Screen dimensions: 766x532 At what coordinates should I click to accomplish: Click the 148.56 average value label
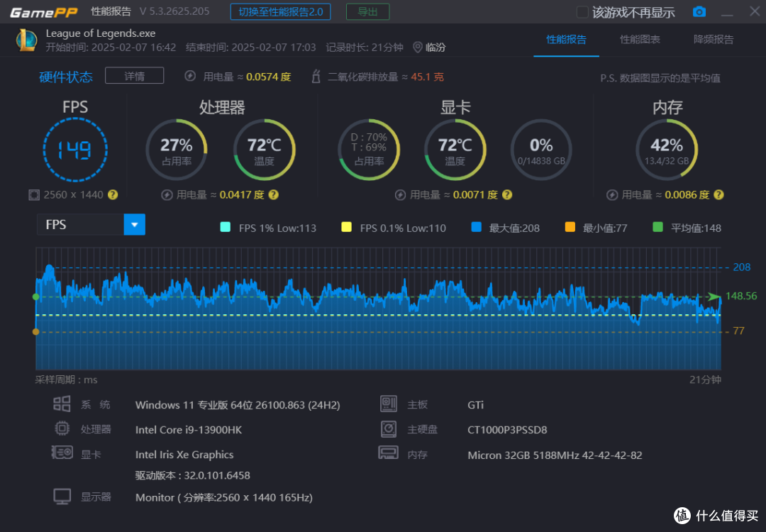point(741,296)
